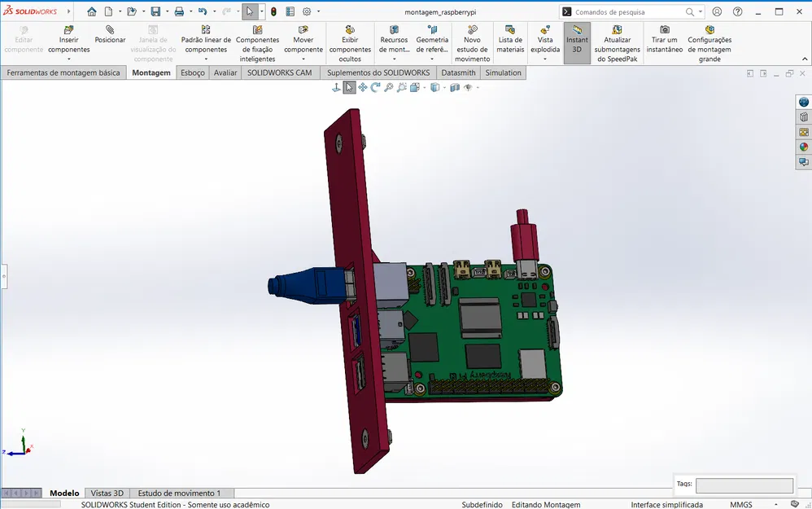Expand the Mover componente dropdown arrow
Viewport: 812px width, 509px height.
pos(303,59)
